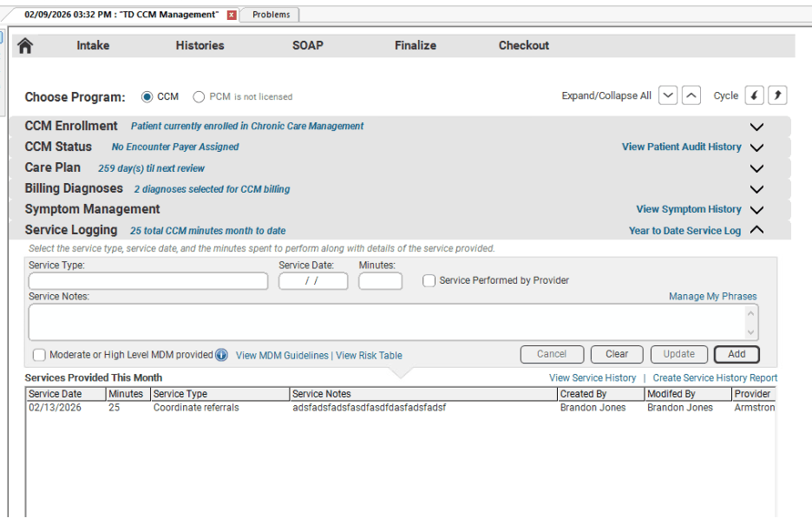Click the Add button
This screenshot has width=812, height=518.
coord(737,354)
